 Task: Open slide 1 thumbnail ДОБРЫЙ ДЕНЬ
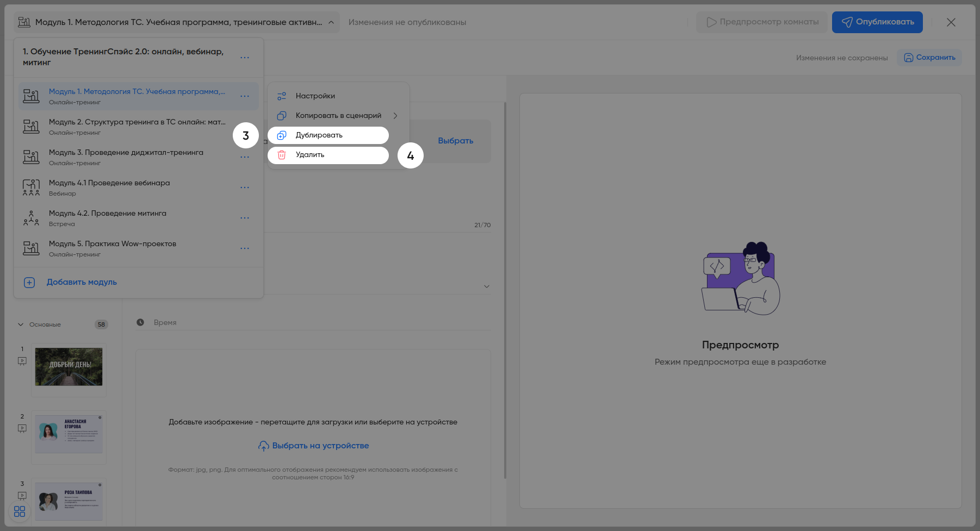[x=69, y=367]
